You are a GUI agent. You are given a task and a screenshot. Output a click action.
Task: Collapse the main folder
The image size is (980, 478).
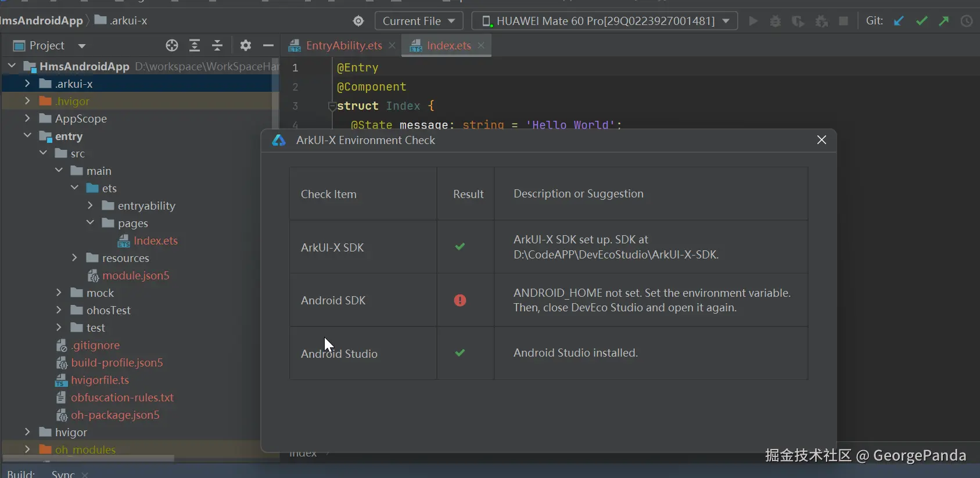pos(59,171)
